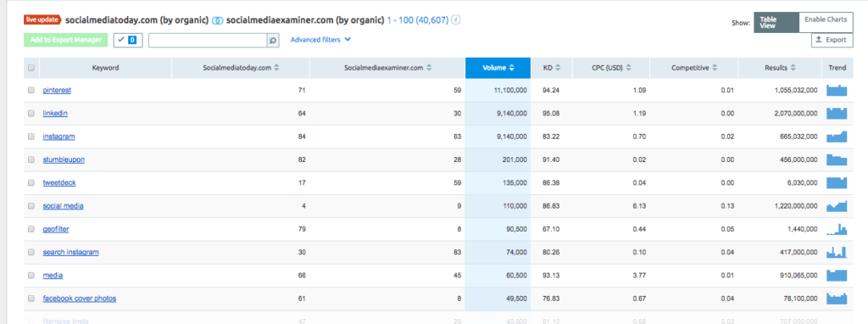Open tweetdeck trend chart thumbnail
Viewport: 868px width, 324px height.
click(837, 182)
